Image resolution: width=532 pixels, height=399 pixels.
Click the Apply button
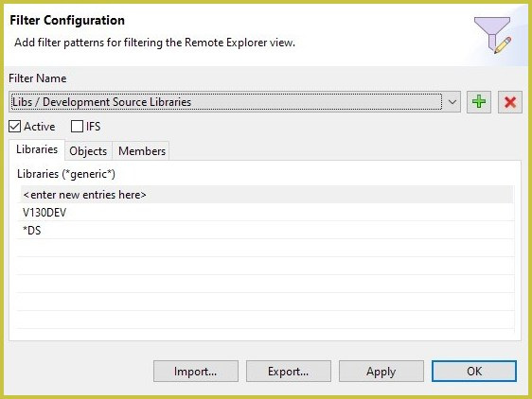click(381, 372)
